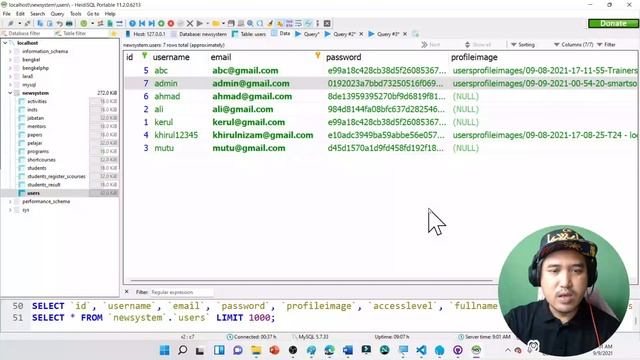
Task: Click the Donate button
Action: (x=613, y=24)
